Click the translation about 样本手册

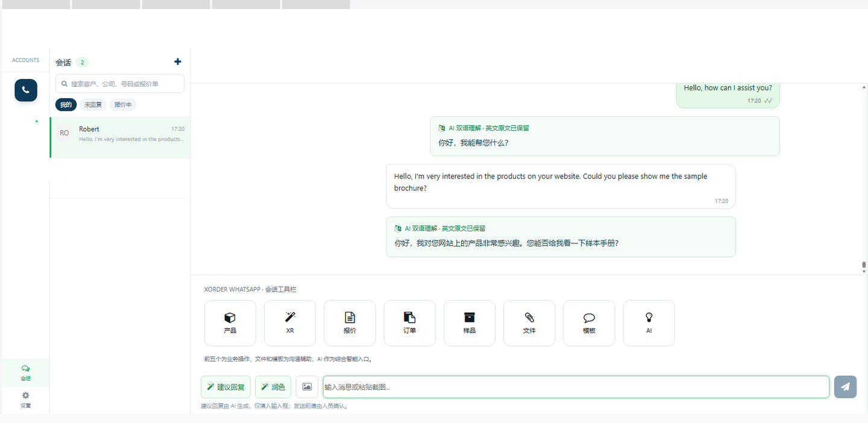(x=506, y=243)
